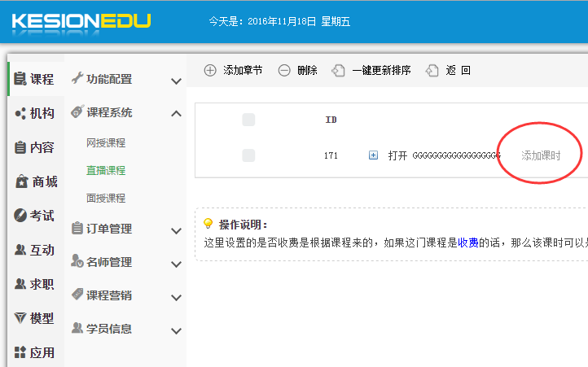Click the KESIONEDU logo
Screen dimensions: 588x367
pos(81,21)
